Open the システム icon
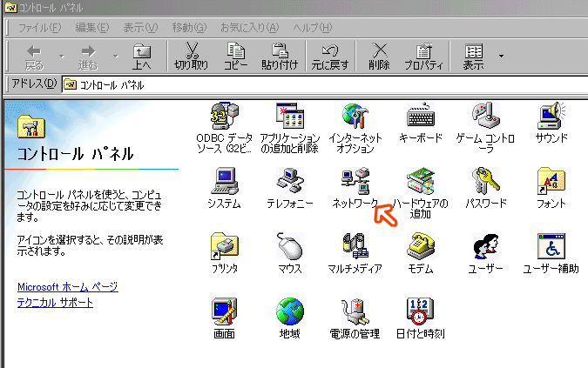 (x=224, y=181)
